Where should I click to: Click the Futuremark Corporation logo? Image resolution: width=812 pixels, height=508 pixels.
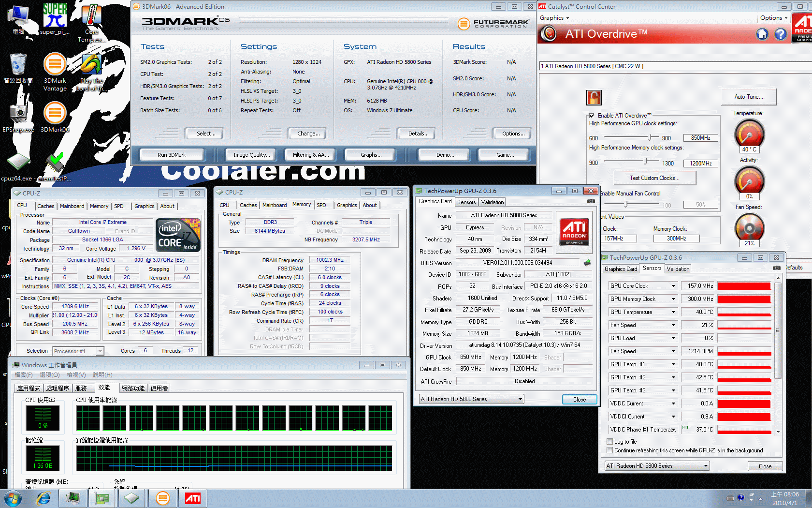coord(493,23)
